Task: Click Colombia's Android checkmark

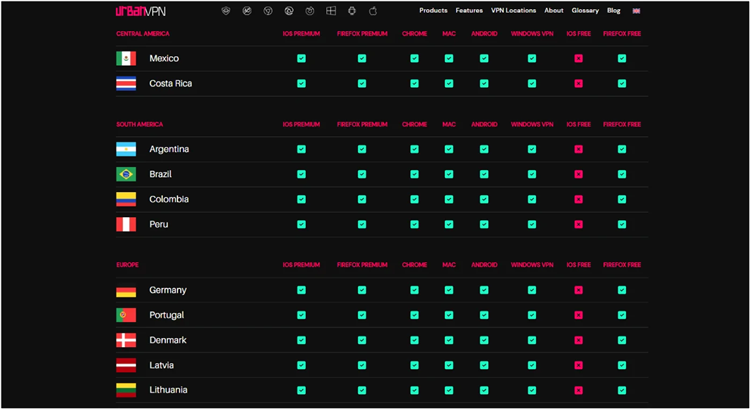Action: (x=484, y=199)
